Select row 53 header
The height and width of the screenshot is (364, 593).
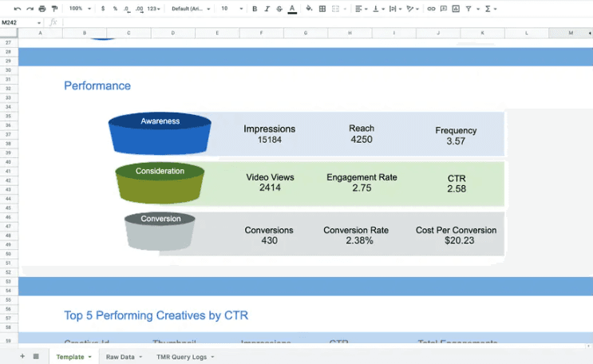pyautogui.click(x=8, y=282)
